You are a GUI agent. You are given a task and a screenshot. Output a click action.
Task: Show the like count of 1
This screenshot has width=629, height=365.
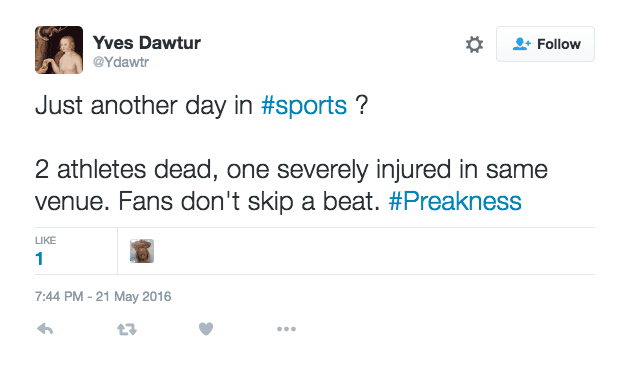39,259
